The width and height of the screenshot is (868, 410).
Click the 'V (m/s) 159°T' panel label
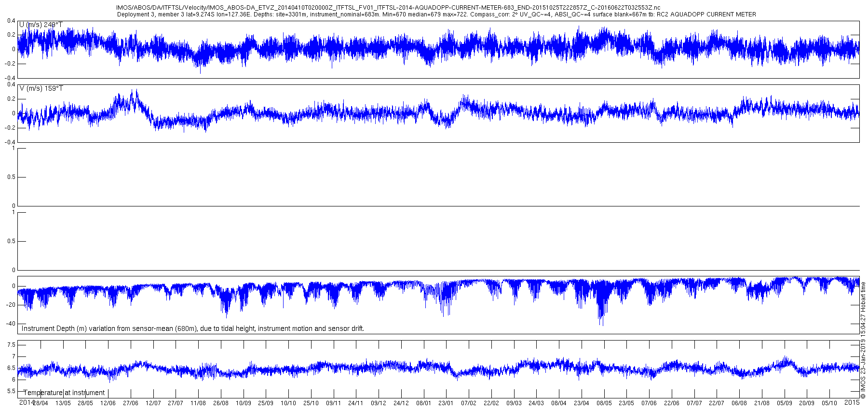41,88
